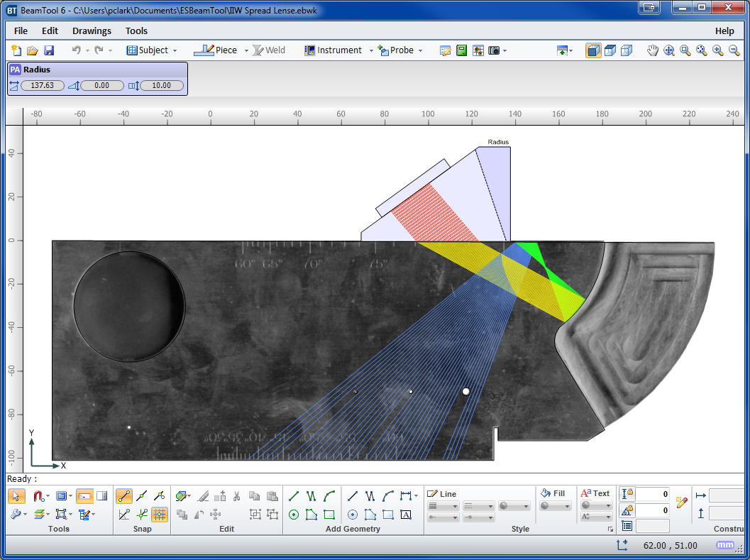Expand the Probe dropdown arrow
The image size is (750, 560).
pyautogui.click(x=420, y=50)
